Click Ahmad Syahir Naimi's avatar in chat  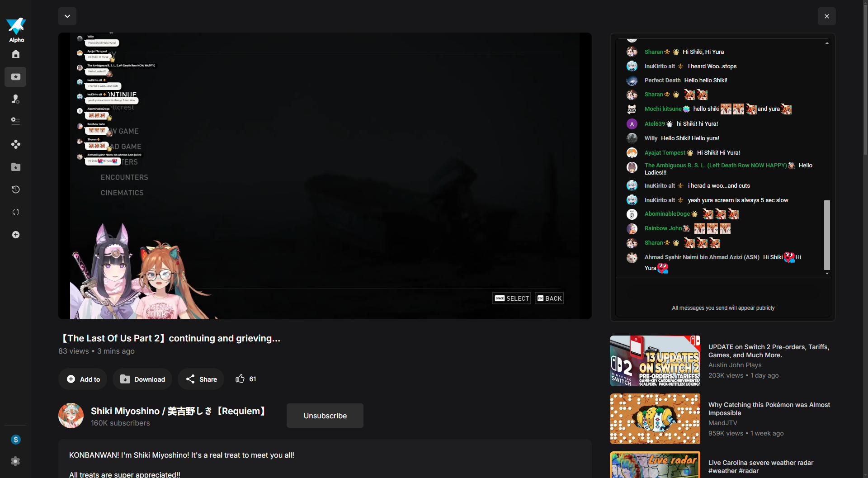coord(632,257)
